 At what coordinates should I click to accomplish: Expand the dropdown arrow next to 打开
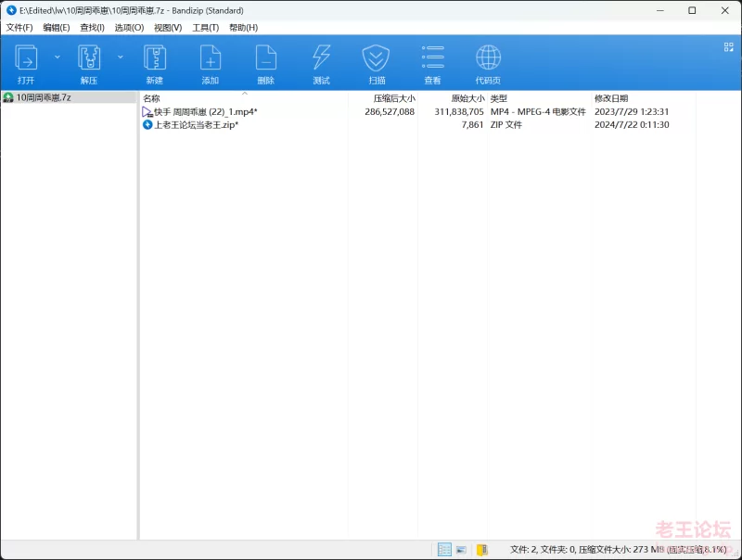point(58,57)
